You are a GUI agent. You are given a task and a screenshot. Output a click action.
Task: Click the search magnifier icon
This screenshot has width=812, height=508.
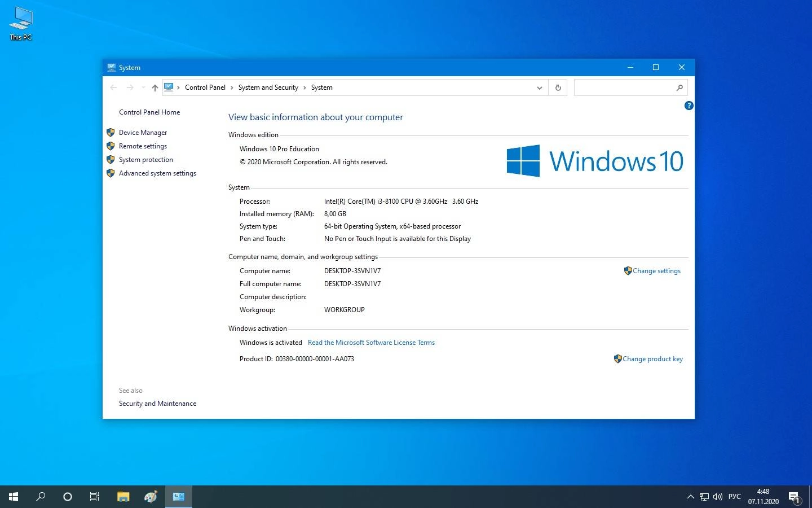[679, 87]
